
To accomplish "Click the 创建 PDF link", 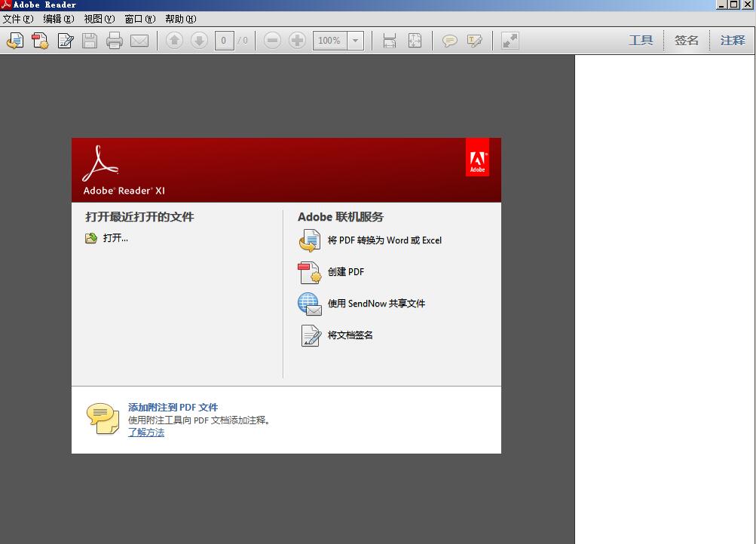I will 346,272.
